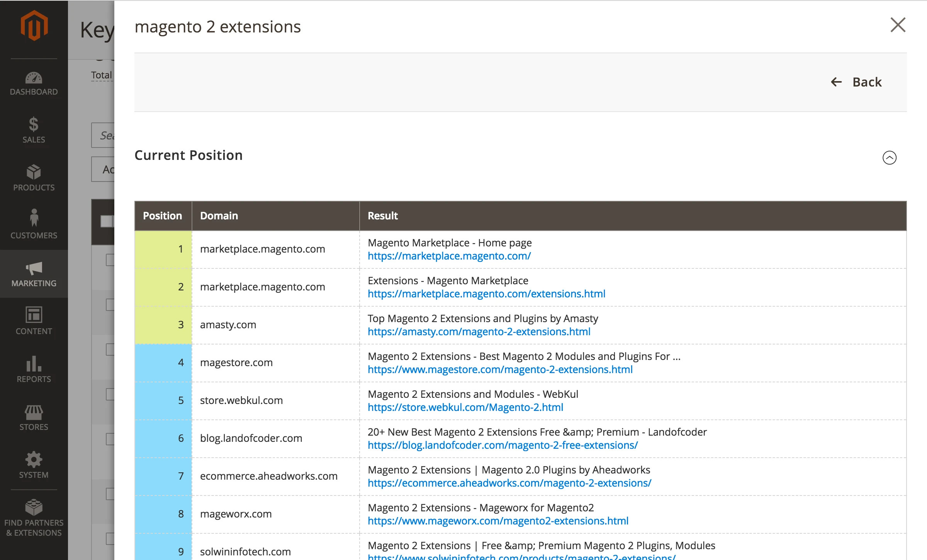Image resolution: width=927 pixels, height=560 pixels.
Task: Click the Position column header
Action: tap(163, 216)
